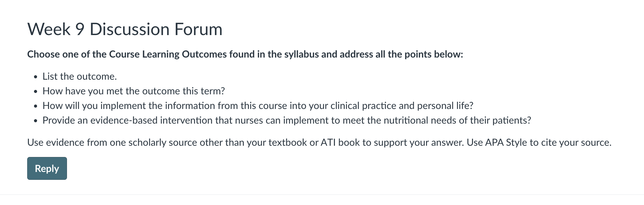Click the bold Course Learning Outcomes instruction line

[x=245, y=54]
